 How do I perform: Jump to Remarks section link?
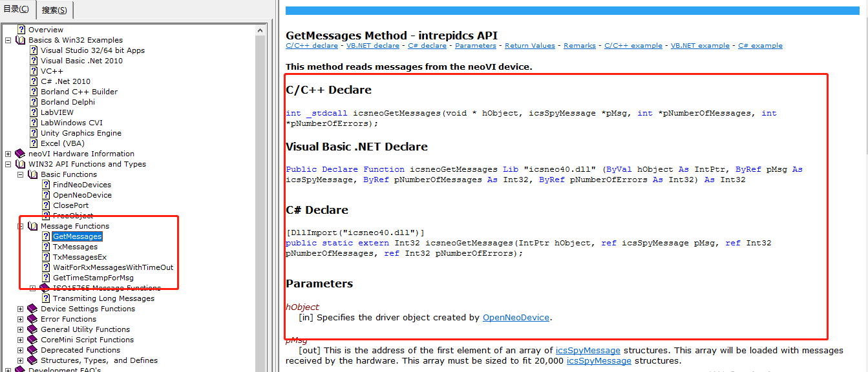pos(580,46)
